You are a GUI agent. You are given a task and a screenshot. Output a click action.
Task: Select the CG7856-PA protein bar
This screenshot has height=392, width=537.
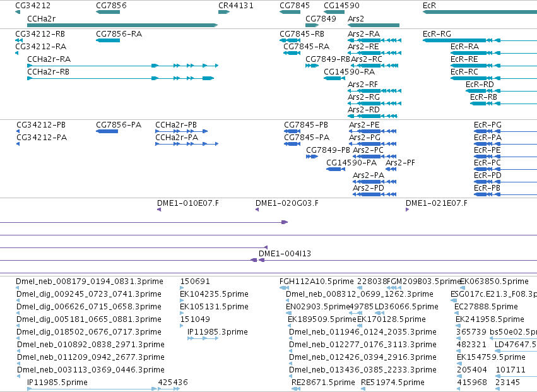(x=107, y=131)
